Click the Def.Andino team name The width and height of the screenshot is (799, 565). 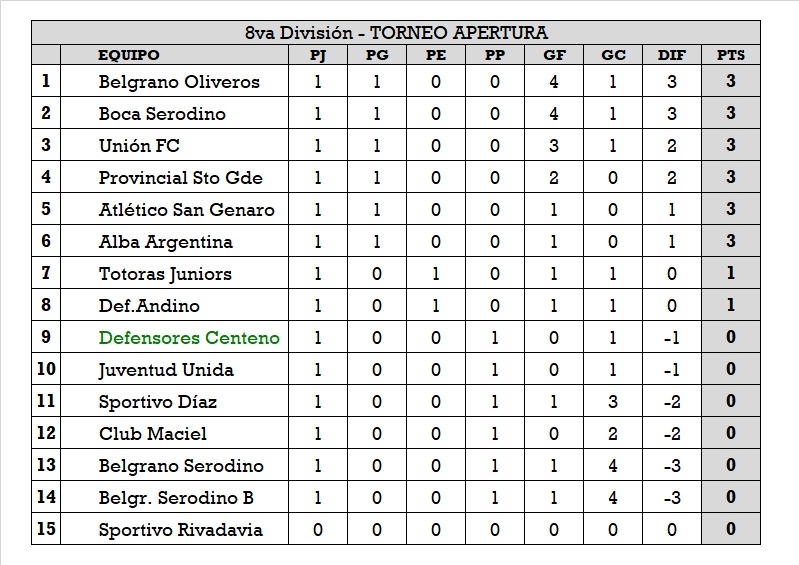[149, 306]
